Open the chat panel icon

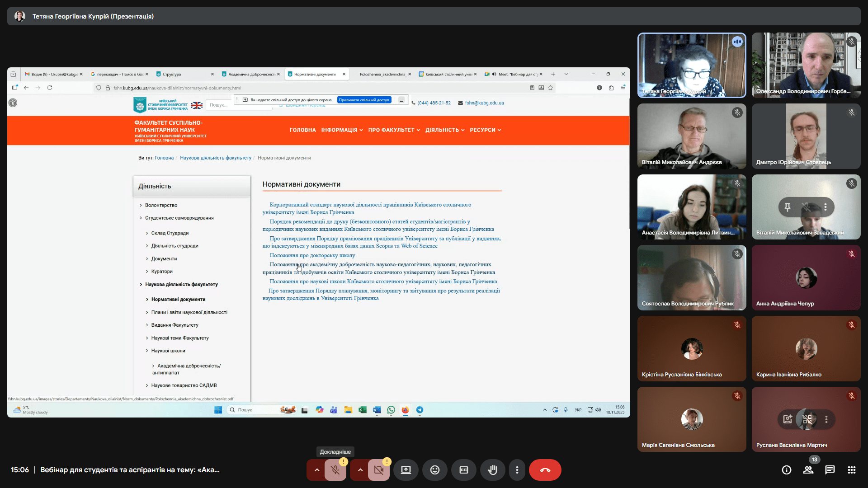(x=830, y=470)
